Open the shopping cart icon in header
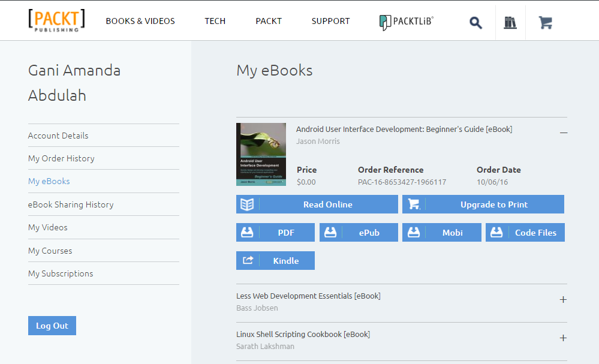The height and width of the screenshot is (364, 599). pos(545,23)
